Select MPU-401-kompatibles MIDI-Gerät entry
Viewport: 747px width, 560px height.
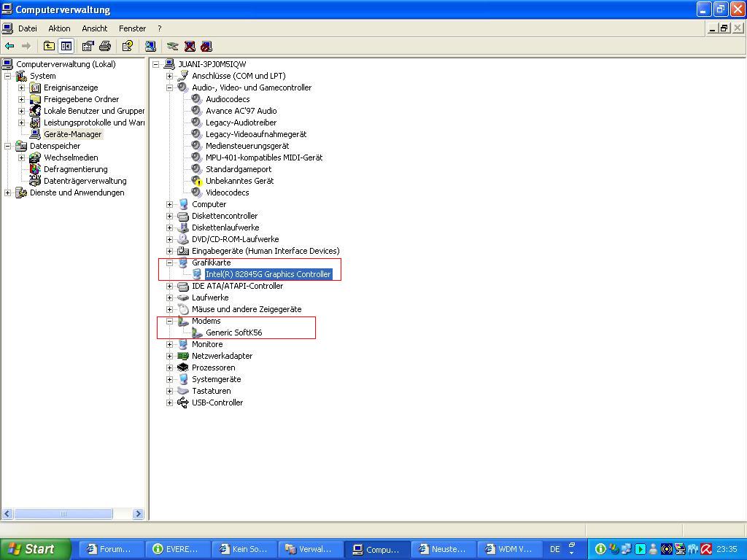pos(264,157)
